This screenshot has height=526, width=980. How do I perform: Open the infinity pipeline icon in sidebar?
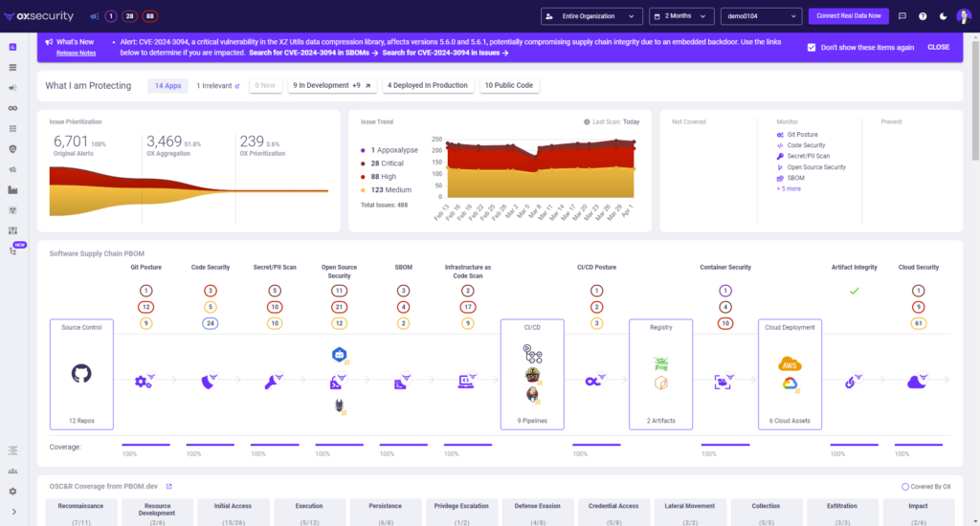coord(12,108)
